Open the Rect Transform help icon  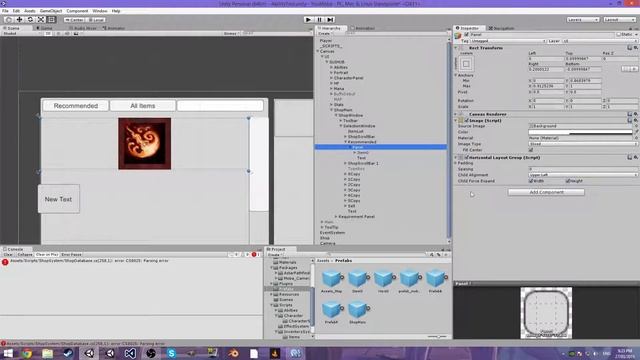pos(629,48)
